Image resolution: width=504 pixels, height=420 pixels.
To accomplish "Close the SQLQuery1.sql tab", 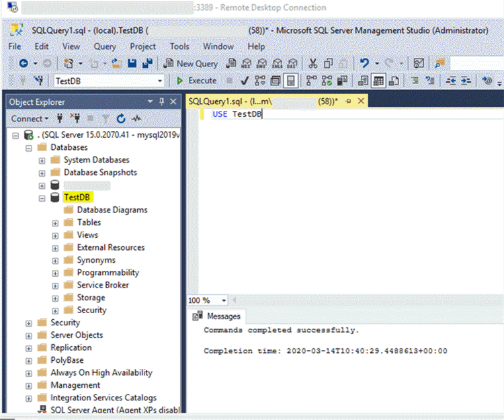I will click(x=361, y=101).
